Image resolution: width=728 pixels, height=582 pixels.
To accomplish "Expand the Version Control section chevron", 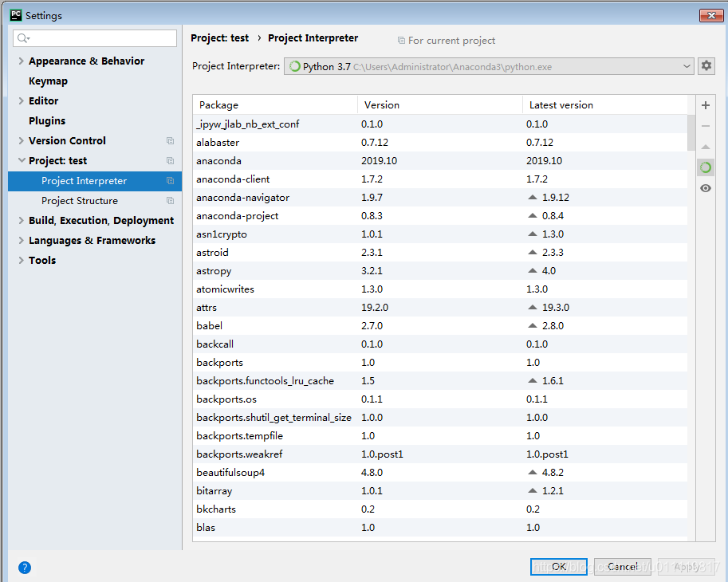I will point(21,140).
